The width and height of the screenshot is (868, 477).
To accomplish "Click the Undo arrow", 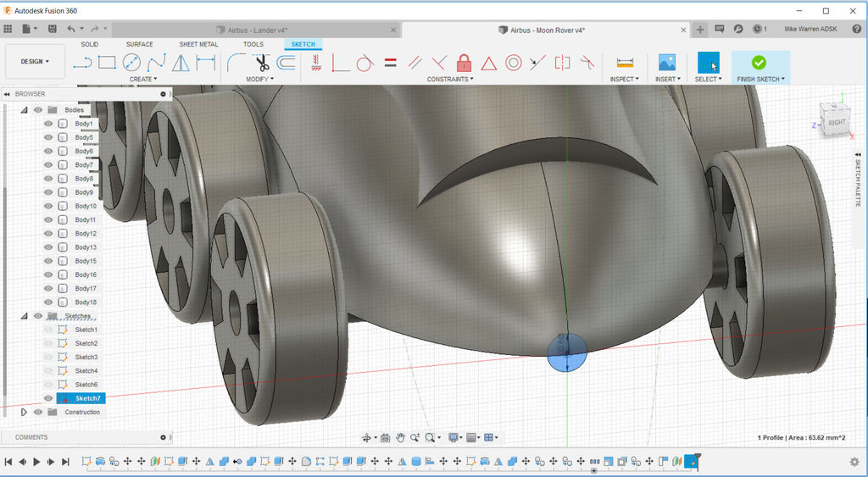I will point(71,29).
